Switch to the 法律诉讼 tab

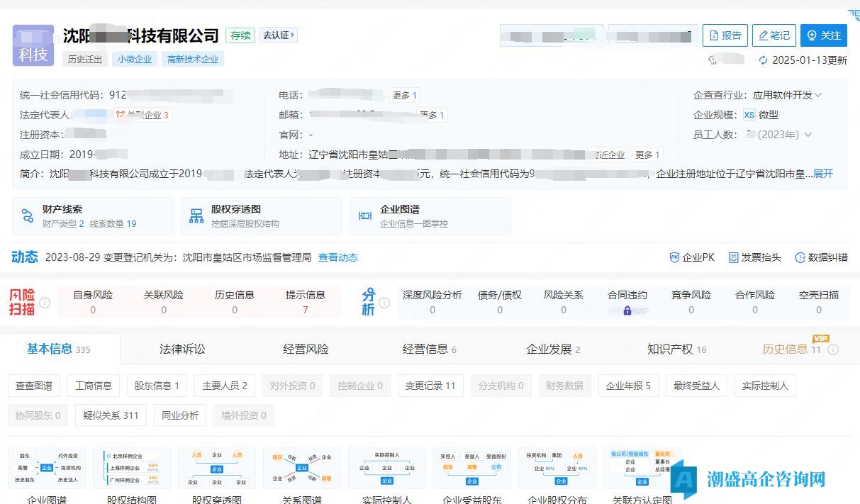click(x=182, y=349)
